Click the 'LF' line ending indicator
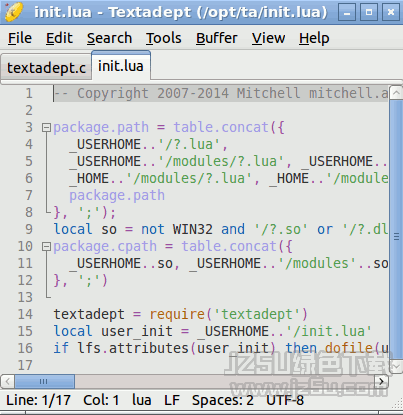 coord(172,400)
